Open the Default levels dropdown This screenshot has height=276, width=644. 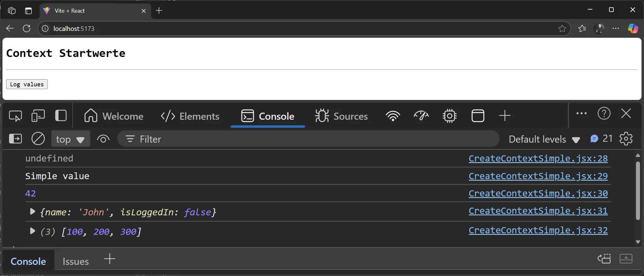pos(544,139)
